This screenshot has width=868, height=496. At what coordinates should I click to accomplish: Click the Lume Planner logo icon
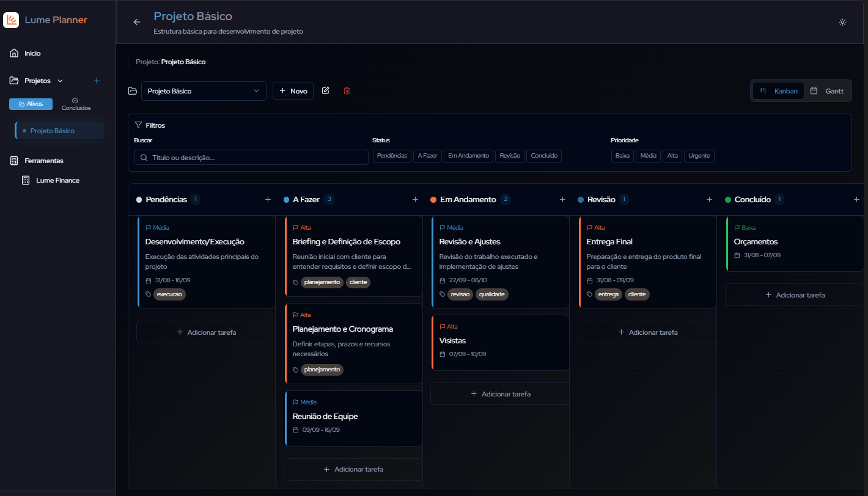pos(11,20)
